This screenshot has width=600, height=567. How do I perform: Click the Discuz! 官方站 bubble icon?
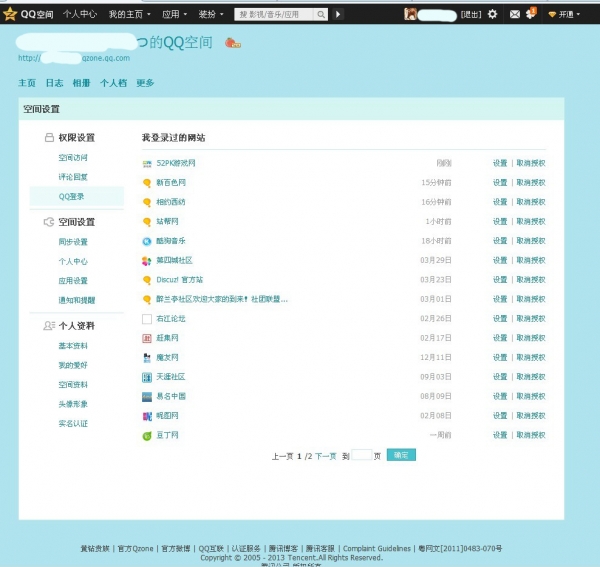click(x=147, y=280)
